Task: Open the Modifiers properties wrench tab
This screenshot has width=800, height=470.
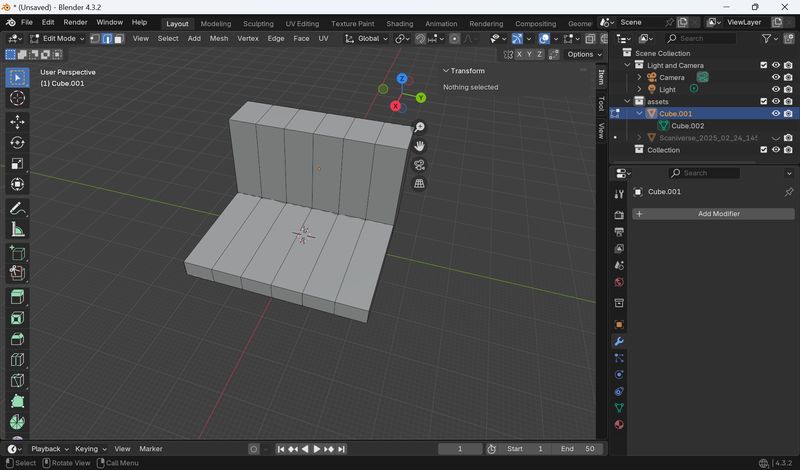Action: click(x=619, y=341)
